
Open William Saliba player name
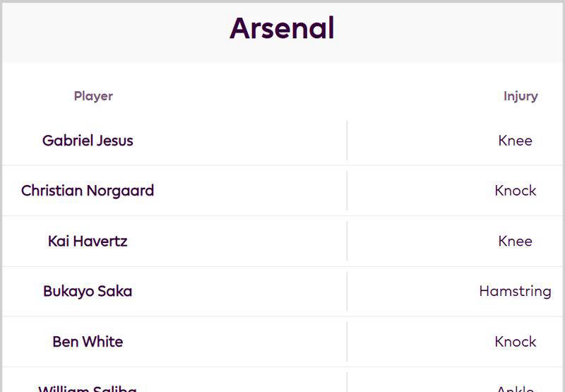(88, 388)
